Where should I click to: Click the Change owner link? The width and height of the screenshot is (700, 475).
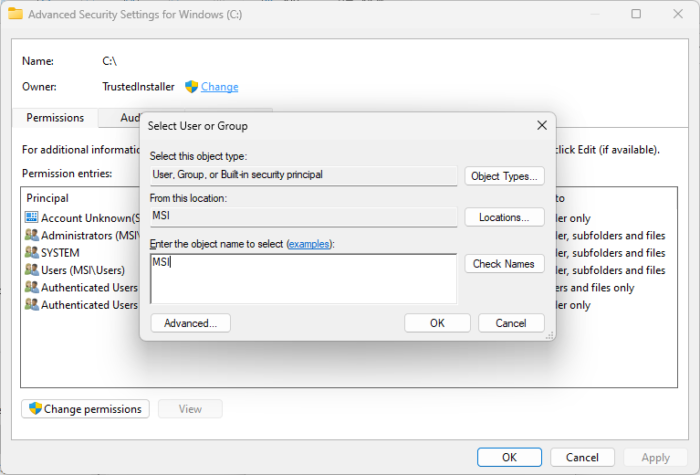pyautogui.click(x=220, y=87)
